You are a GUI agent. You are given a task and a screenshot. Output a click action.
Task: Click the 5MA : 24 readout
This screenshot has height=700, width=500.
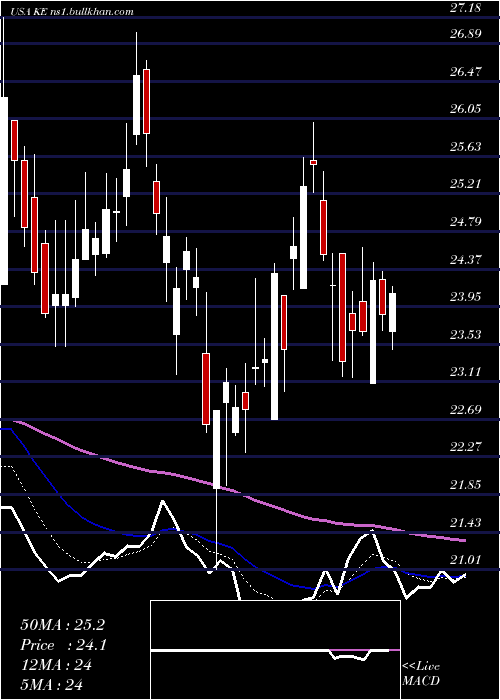pos(51,684)
